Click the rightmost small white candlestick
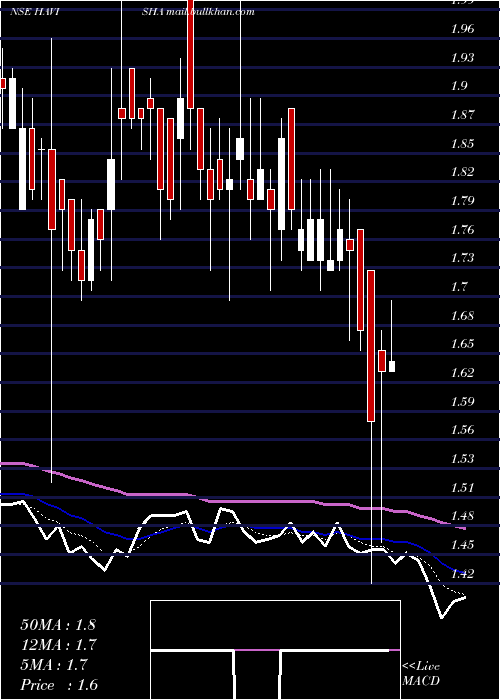The image size is (500, 700). [392, 367]
